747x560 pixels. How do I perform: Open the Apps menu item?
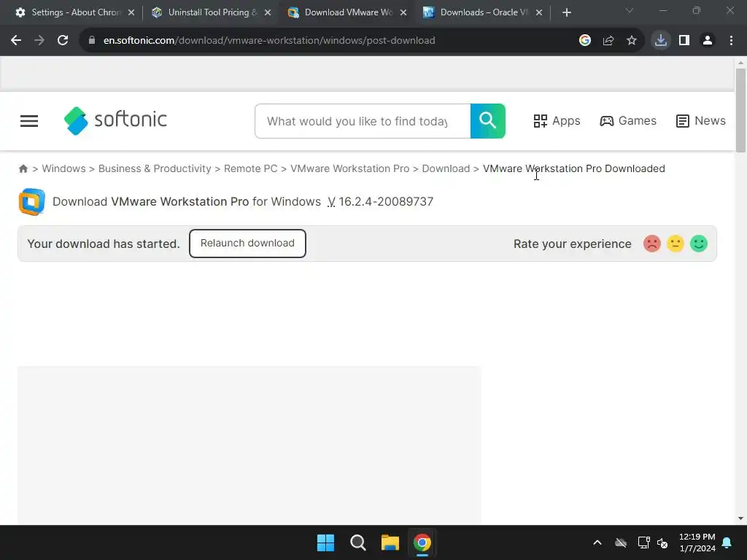click(x=557, y=121)
